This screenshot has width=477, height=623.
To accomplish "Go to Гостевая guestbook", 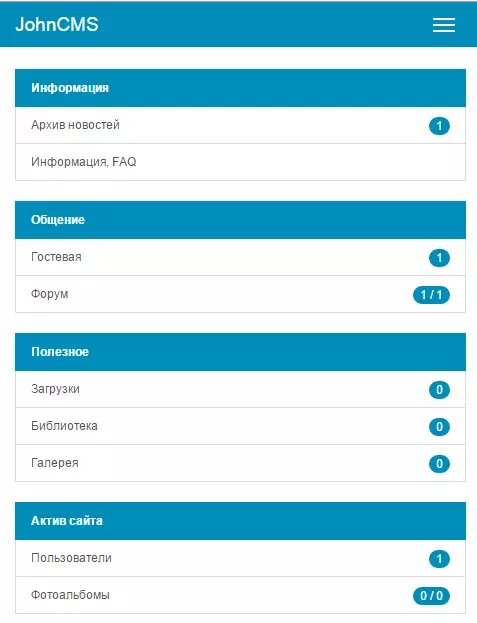I will click(x=240, y=257).
